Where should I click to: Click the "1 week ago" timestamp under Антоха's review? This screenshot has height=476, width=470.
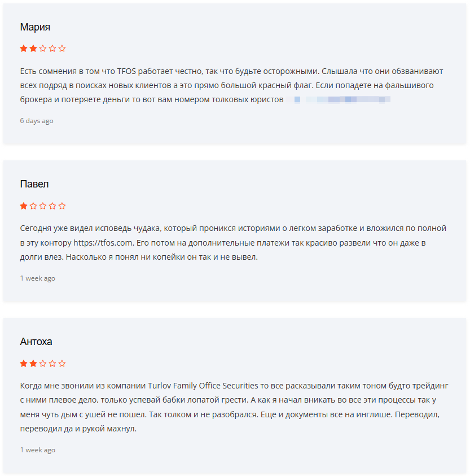tap(38, 450)
